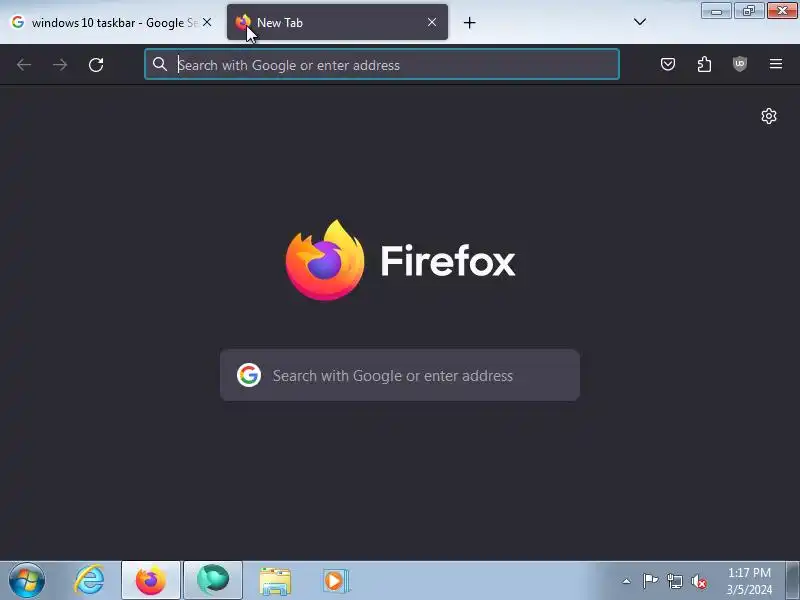
Task: Select the New Tab tab
Action: [337, 22]
